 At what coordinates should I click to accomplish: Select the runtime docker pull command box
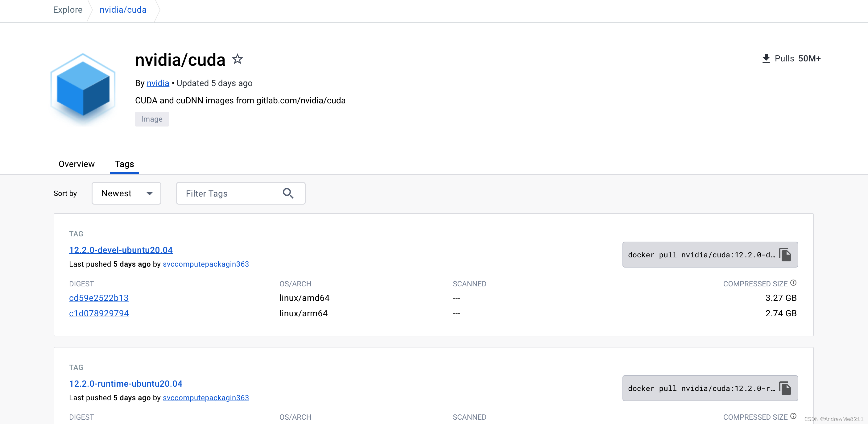coord(710,388)
